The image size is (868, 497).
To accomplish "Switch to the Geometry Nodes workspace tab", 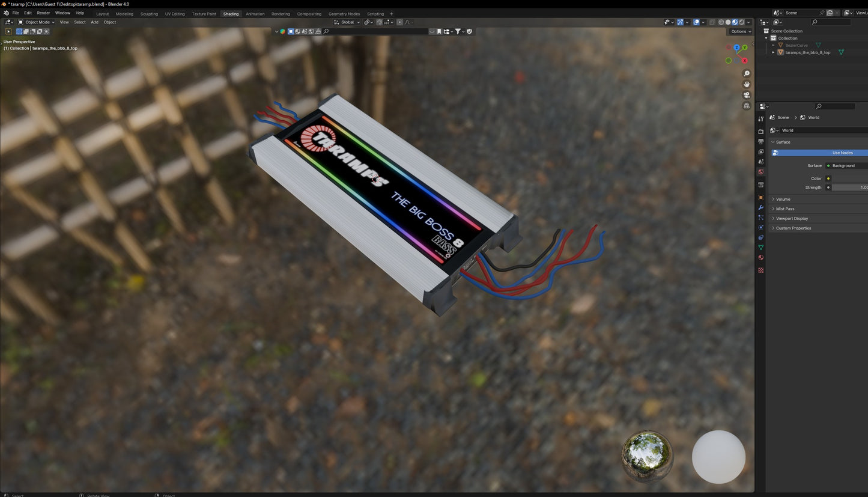I will point(344,14).
